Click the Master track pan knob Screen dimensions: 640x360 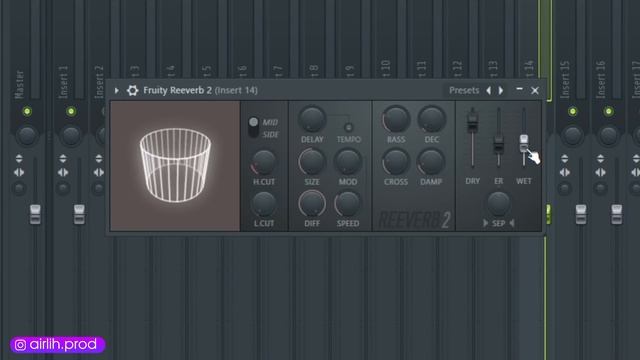27,135
